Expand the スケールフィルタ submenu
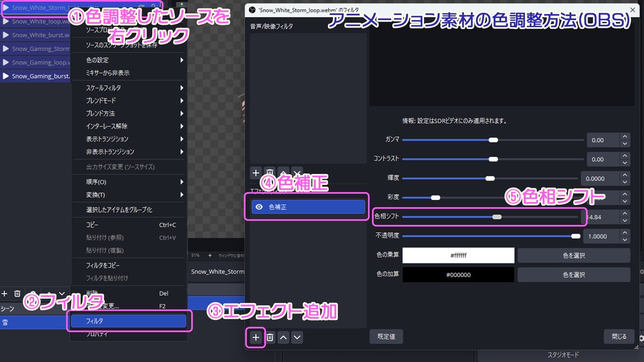This screenshot has height=362, width=644. [x=129, y=88]
